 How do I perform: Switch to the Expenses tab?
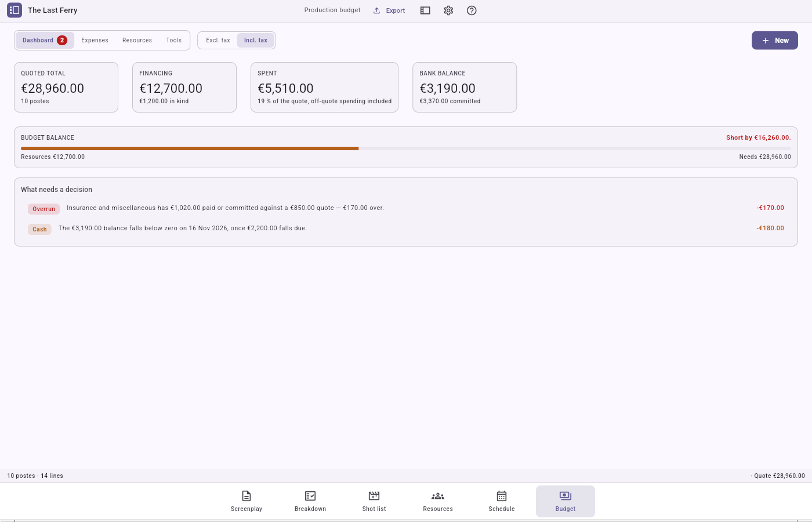(x=95, y=41)
